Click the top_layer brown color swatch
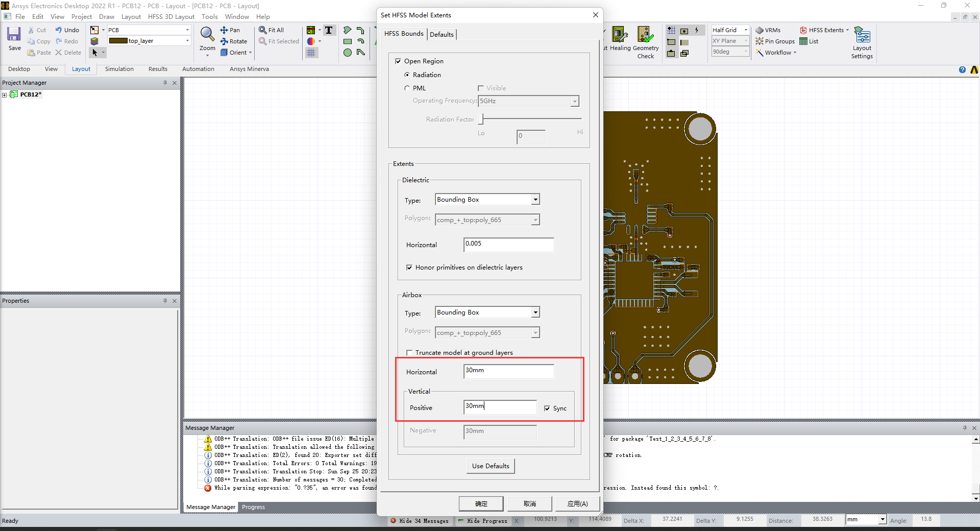Viewport: 980px width, 531px height. [x=118, y=41]
